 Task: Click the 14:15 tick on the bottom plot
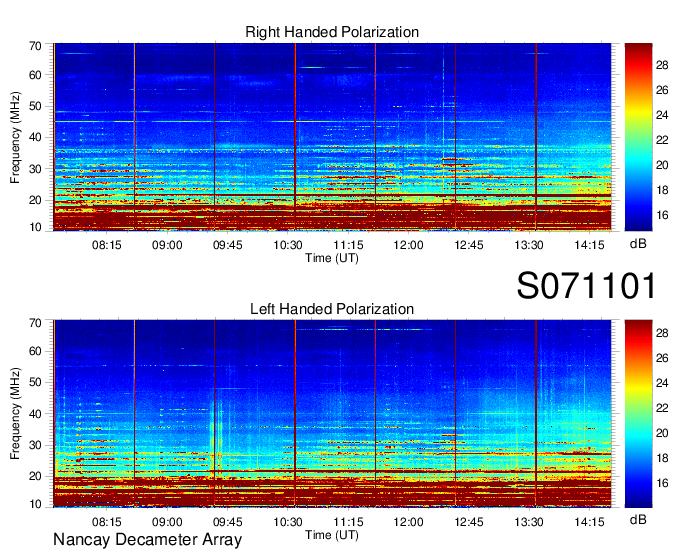click(x=589, y=522)
